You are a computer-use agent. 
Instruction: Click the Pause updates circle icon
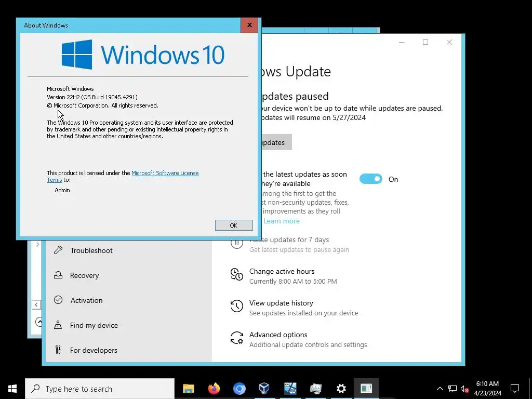237,243
